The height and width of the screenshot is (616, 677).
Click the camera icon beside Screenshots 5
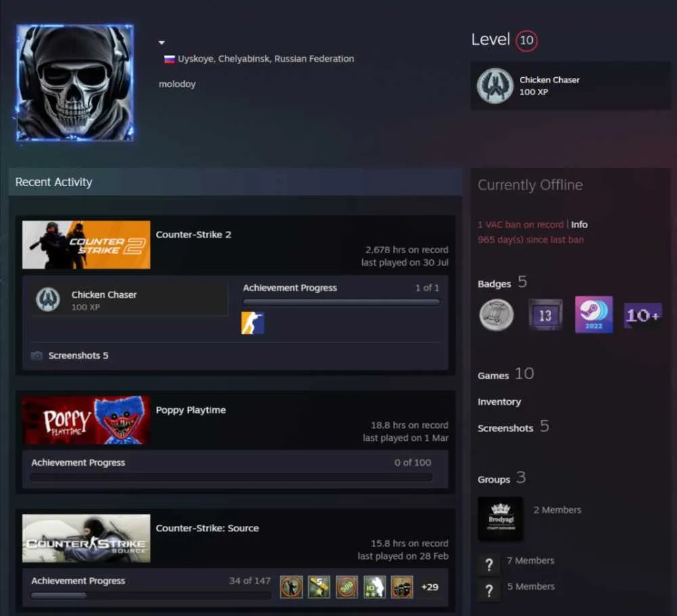point(37,355)
